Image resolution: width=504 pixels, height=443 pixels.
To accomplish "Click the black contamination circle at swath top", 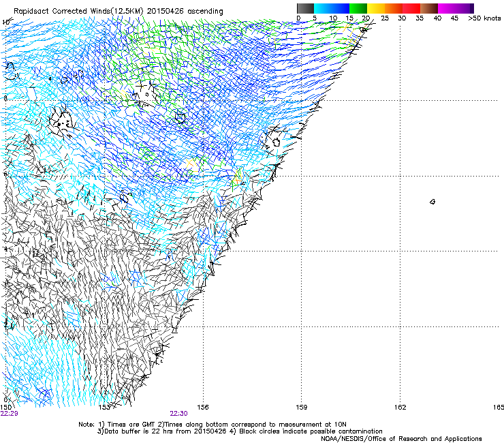I will point(363,30).
